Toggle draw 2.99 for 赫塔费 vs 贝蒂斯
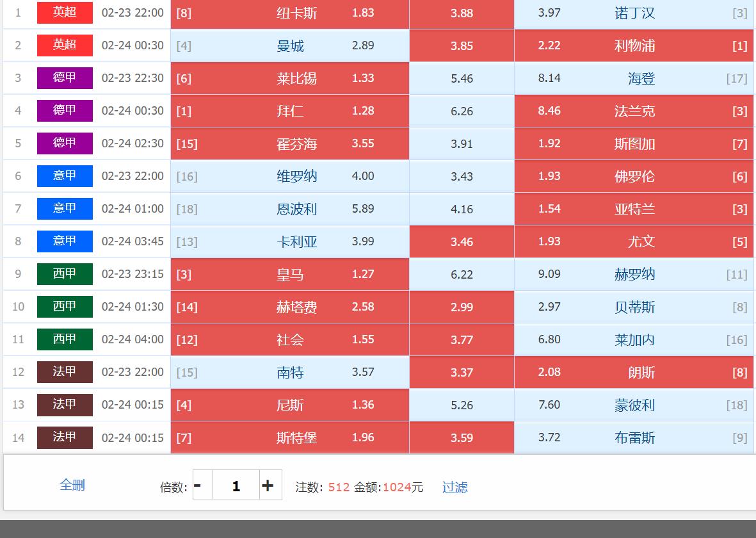The width and height of the screenshot is (756, 538). (x=462, y=307)
